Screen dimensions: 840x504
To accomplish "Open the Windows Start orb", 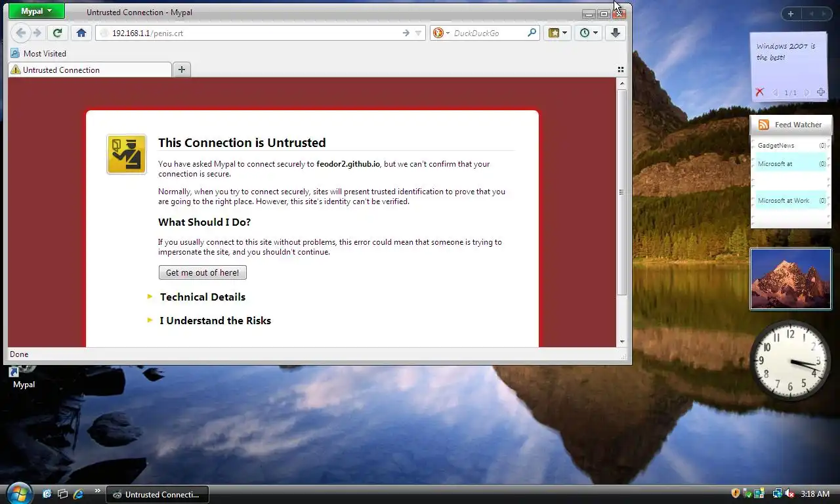I will 18,493.
